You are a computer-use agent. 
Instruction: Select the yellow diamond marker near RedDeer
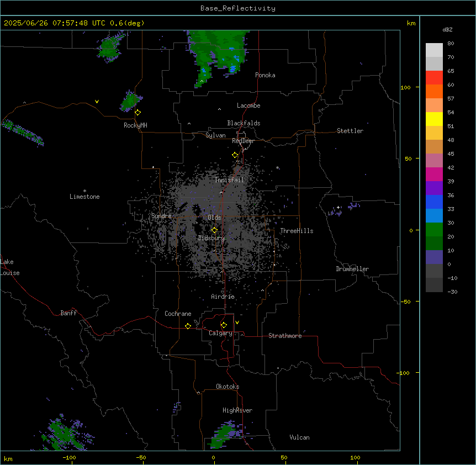[235, 155]
